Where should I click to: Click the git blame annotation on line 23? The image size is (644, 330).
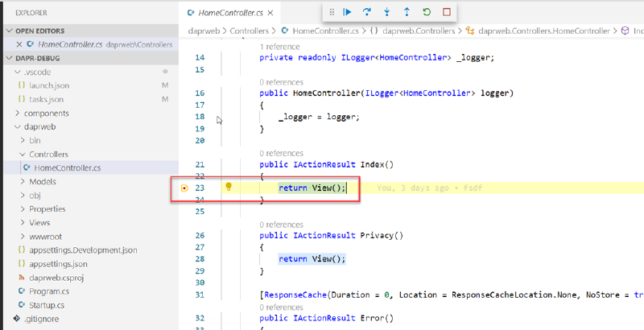click(x=429, y=188)
